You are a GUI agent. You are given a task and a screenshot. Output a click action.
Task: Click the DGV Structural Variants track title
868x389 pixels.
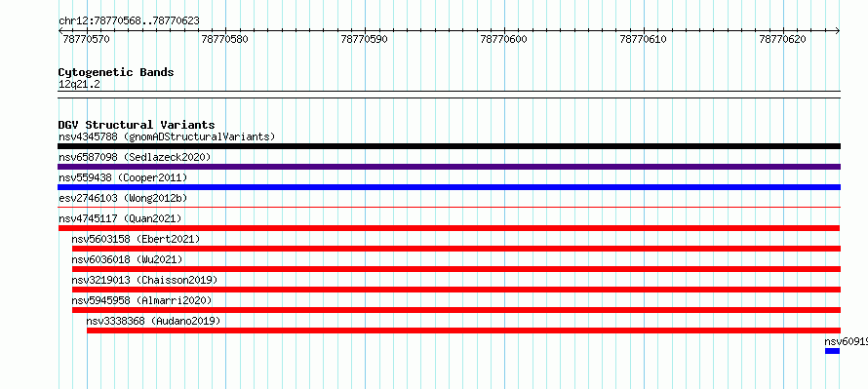coord(137,125)
